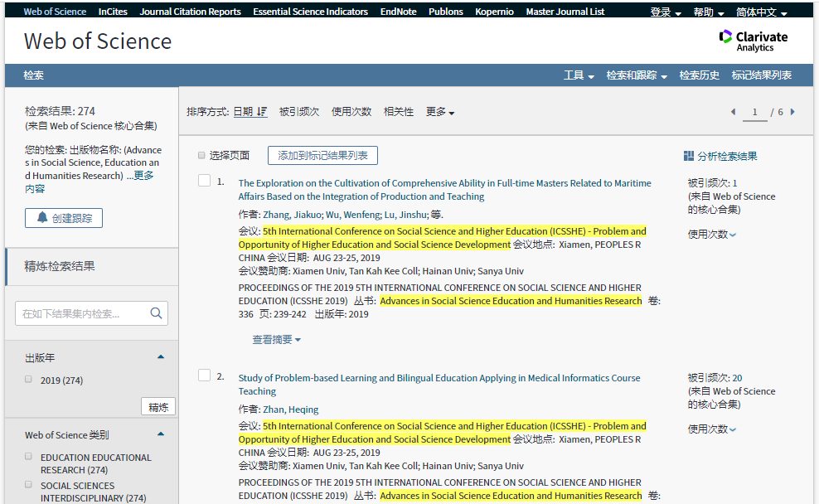
Task: Open the 更多 sort options dropdown
Action: coord(440,112)
